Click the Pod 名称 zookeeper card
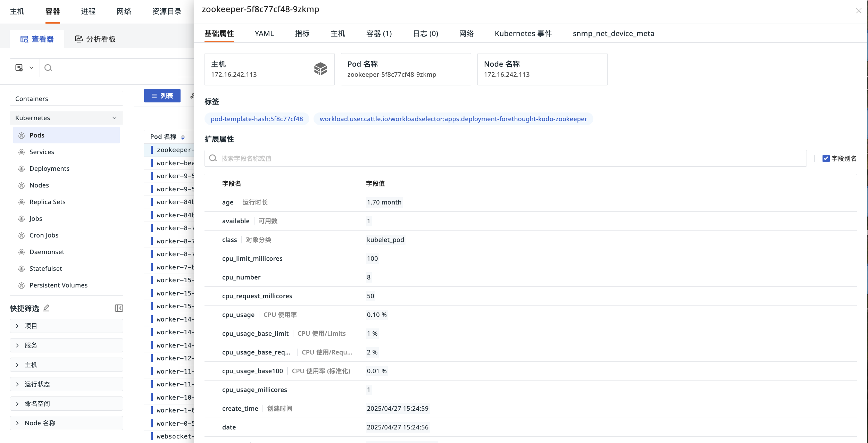Viewport: 868px width, 443px height. click(406, 69)
